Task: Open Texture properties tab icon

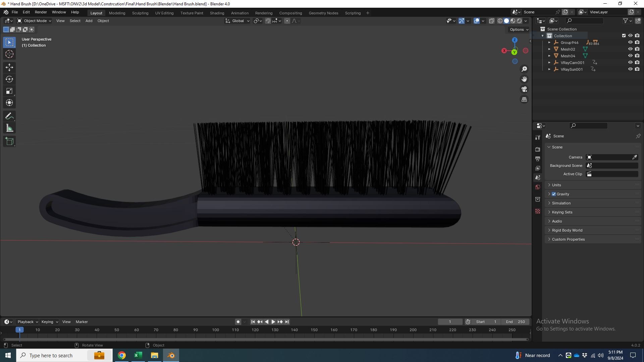Action: click(x=538, y=211)
